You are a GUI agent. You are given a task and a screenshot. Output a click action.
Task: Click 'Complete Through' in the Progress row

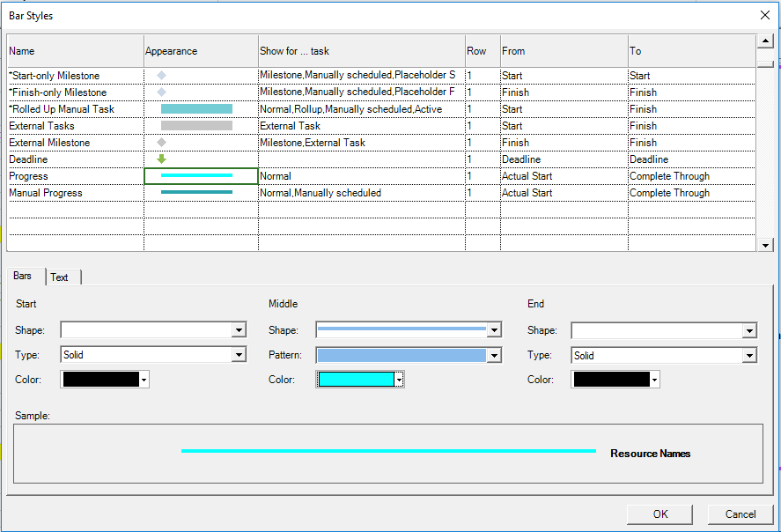point(692,176)
